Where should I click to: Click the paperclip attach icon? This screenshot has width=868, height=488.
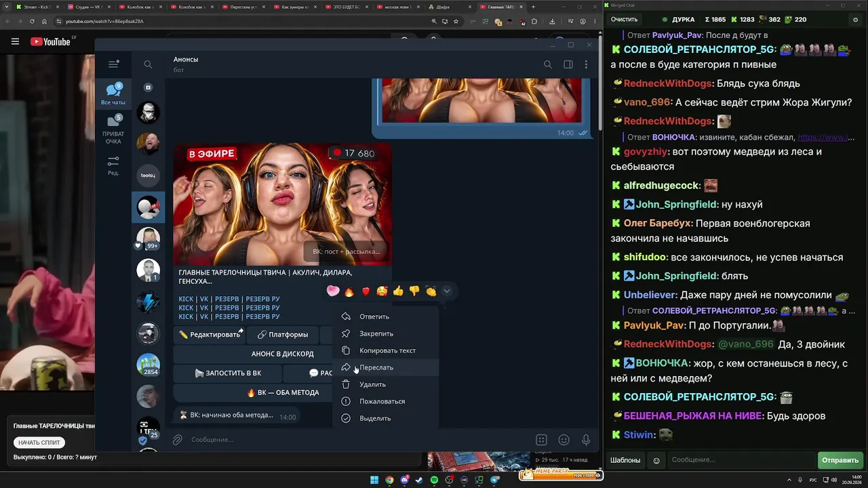tap(177, 440)
